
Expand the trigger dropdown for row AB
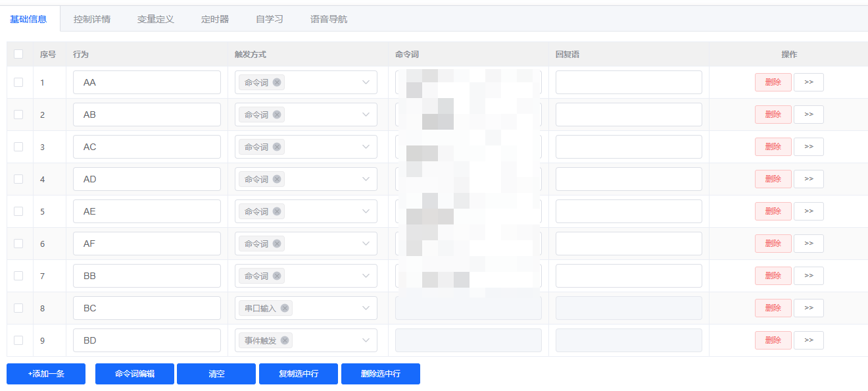(x=366, y=115)
